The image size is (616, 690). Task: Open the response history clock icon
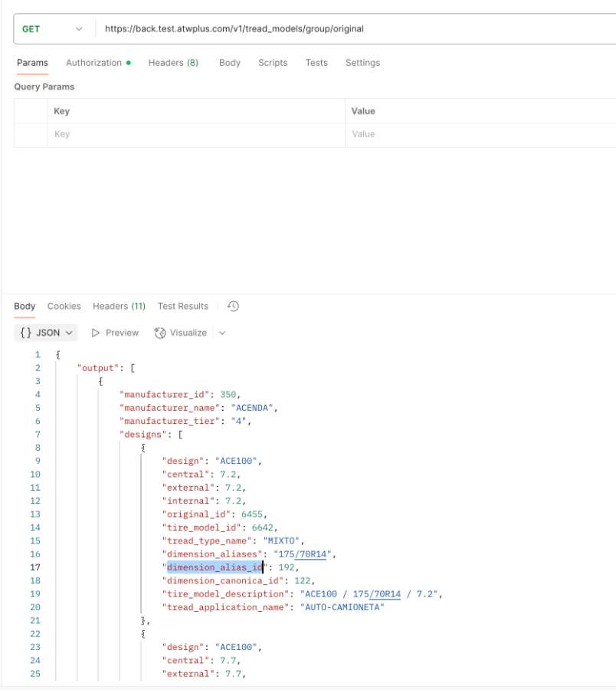(234, 306)
